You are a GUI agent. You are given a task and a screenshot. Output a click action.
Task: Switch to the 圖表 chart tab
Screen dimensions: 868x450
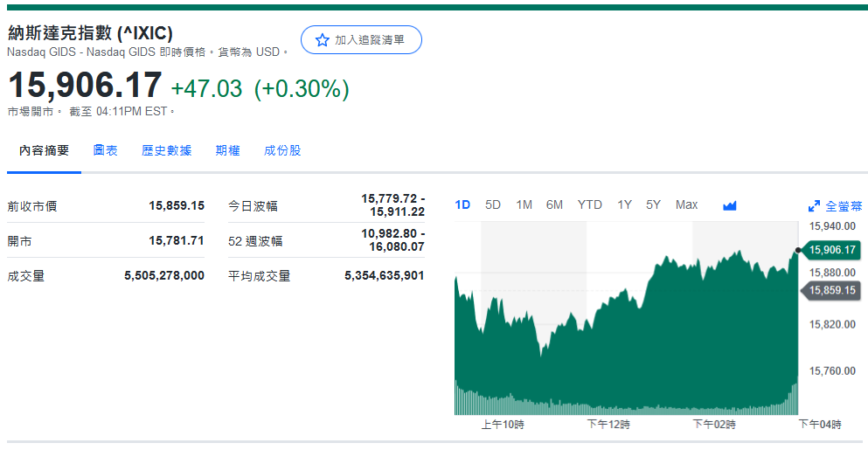106,150
